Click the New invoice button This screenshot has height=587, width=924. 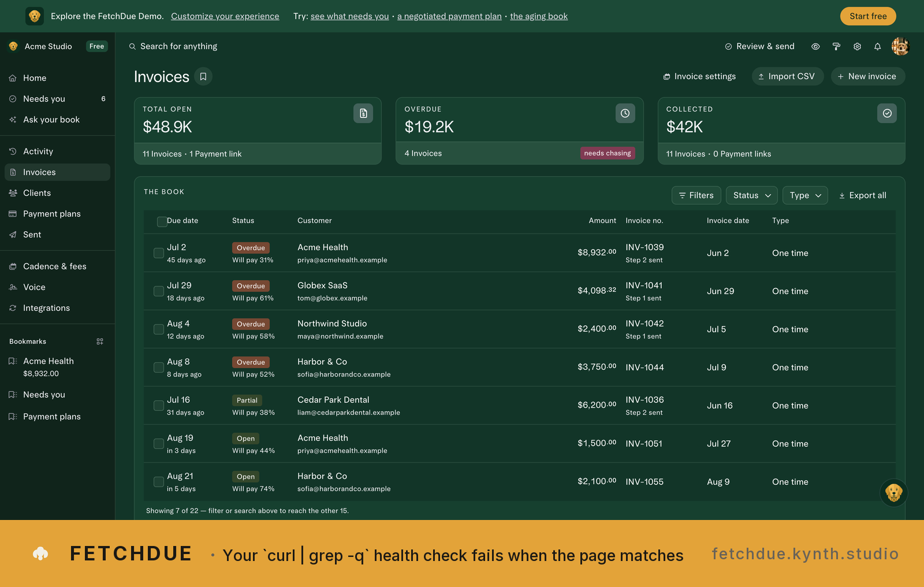click(868, 76)
